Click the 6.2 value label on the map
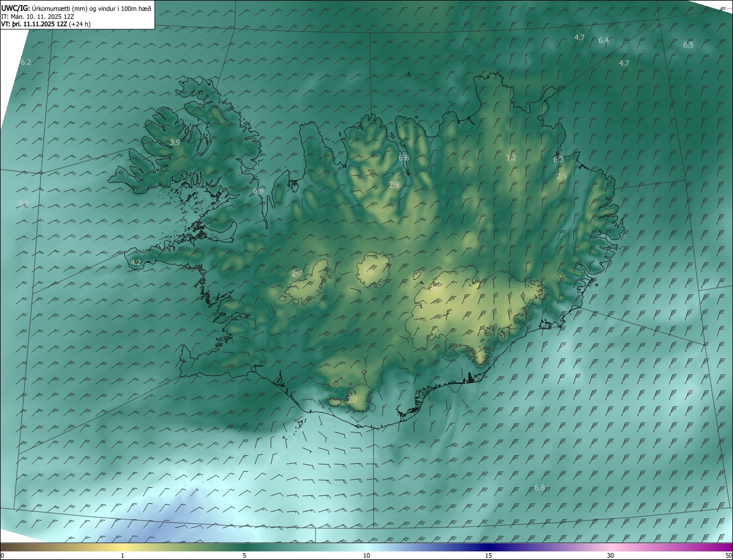The image size is (733, 560). (26, 62)
